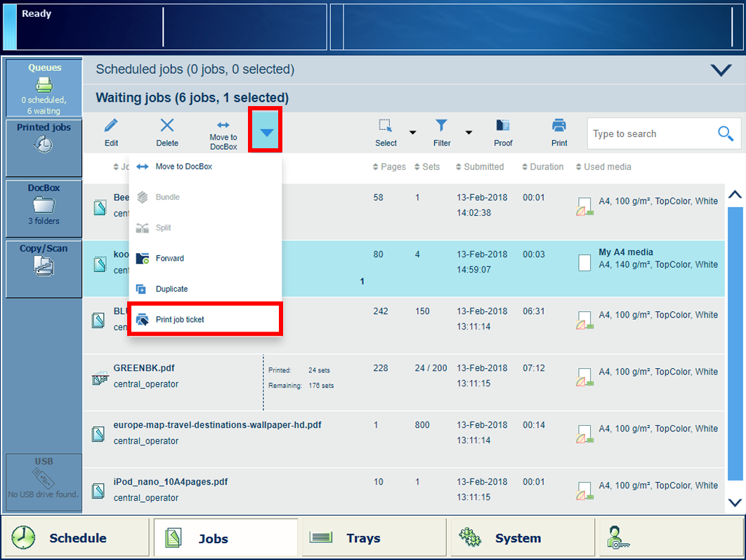Image resolution: width=746 pixels, height=560 pixels.
Task: Expand the Scheduled jobs section
Action: [x=721, y=70]
